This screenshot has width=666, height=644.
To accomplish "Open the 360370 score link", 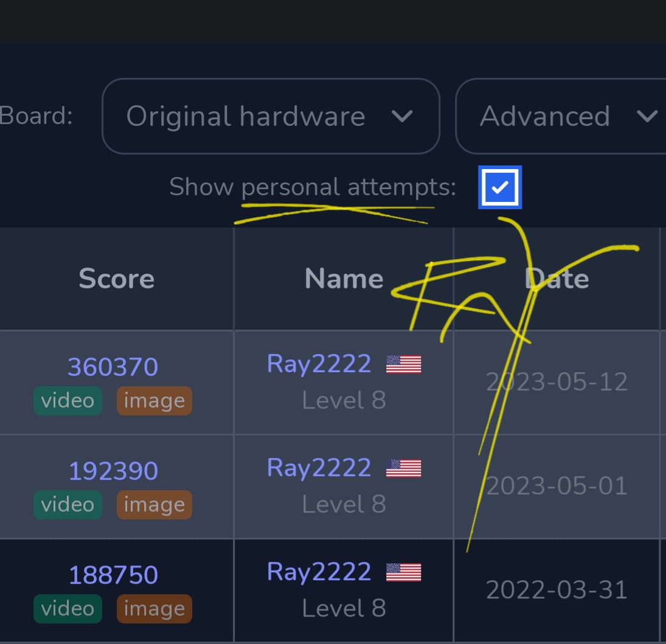I will [113, 367].
